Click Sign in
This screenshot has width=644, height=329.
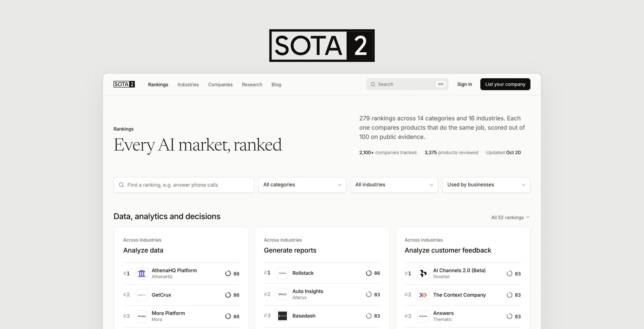coord(464,84)
